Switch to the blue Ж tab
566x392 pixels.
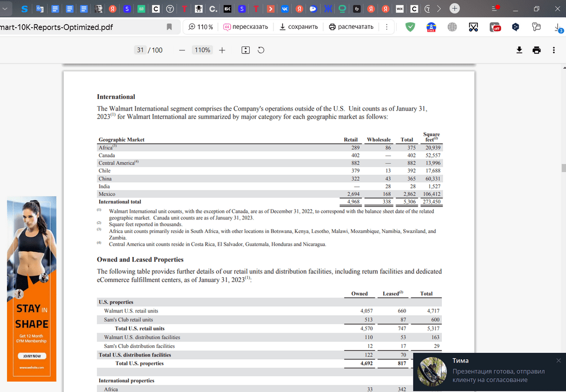(x=328, y=9)
